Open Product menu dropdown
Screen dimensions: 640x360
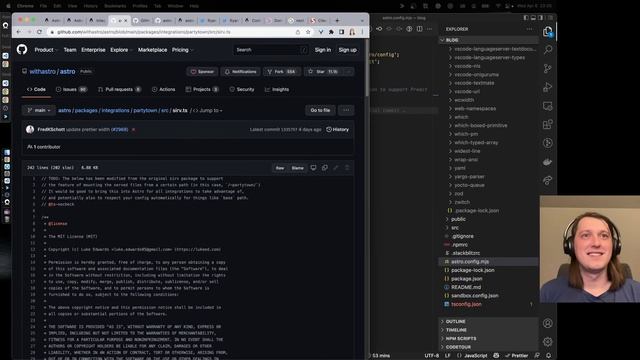point(46,50)
